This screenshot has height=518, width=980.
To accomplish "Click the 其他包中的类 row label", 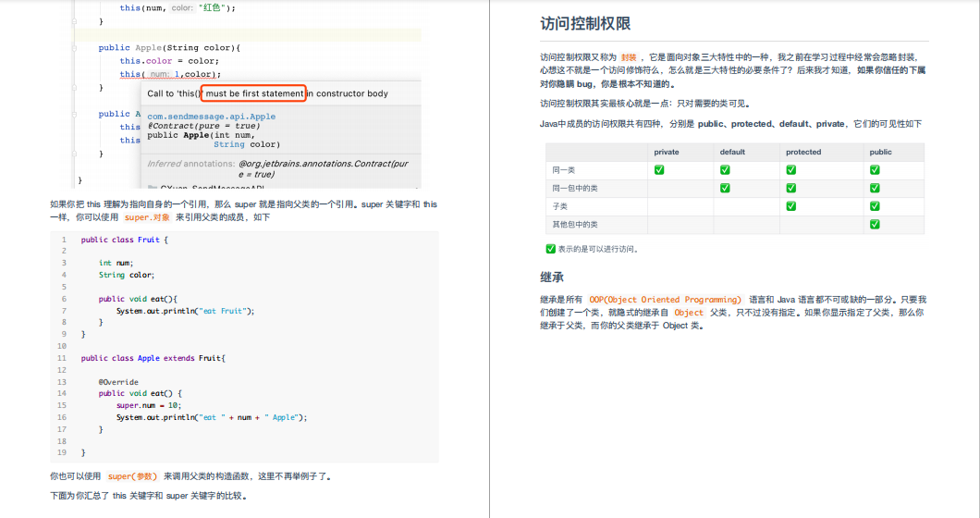I will click(574, 225).
